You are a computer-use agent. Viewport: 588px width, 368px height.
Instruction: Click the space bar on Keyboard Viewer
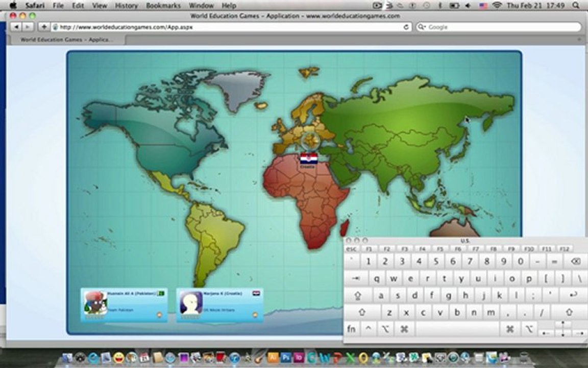(x=457, y=329)
